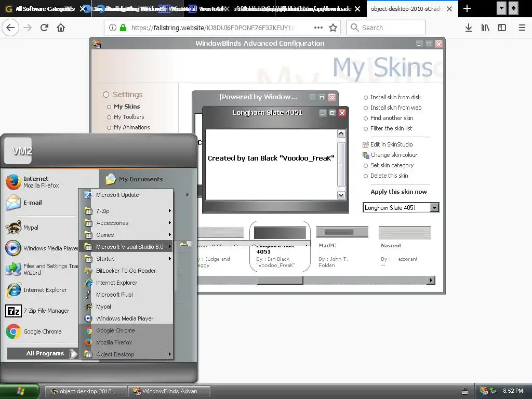The image size is (532, 399).
Task: Switch to the All Software Categories tab
Action: point(45,9)
